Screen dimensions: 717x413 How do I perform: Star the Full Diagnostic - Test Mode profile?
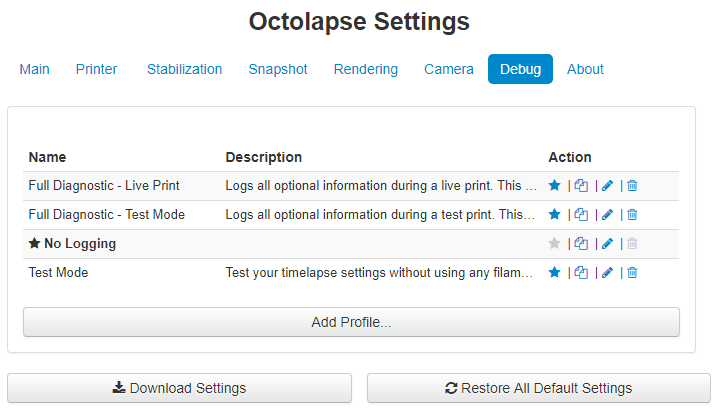[555, 215]
